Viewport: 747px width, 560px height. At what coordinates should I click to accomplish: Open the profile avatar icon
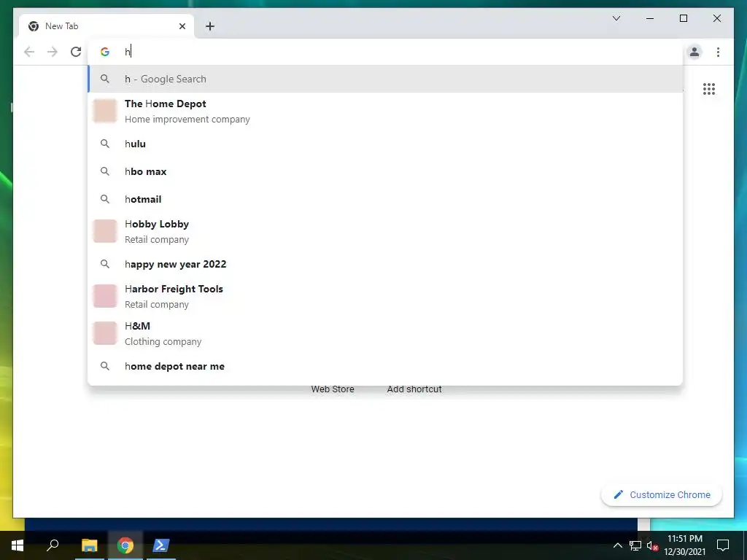(694, 52)
